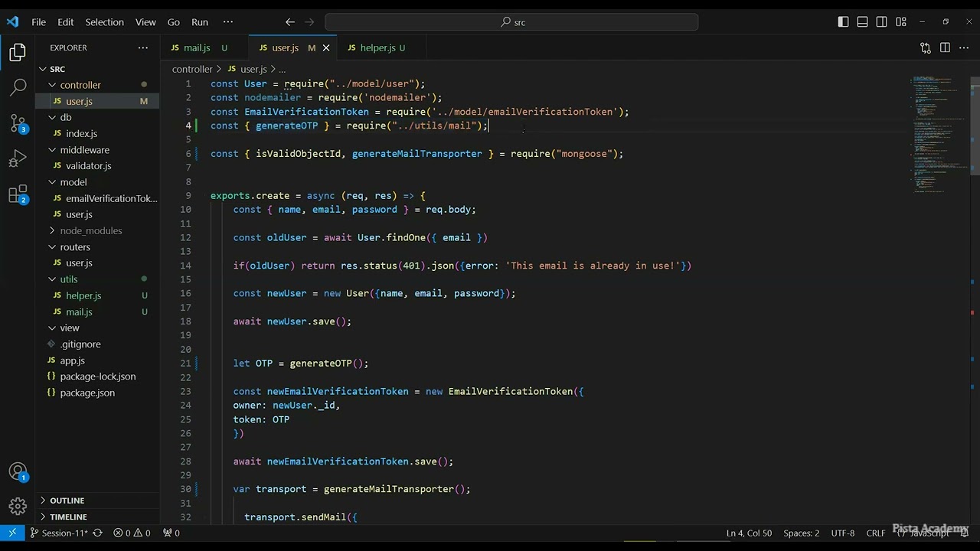The width and height of the screenshot is (980, 551).
Task: Change indentation via Spaces: 2
Action: 801,533
